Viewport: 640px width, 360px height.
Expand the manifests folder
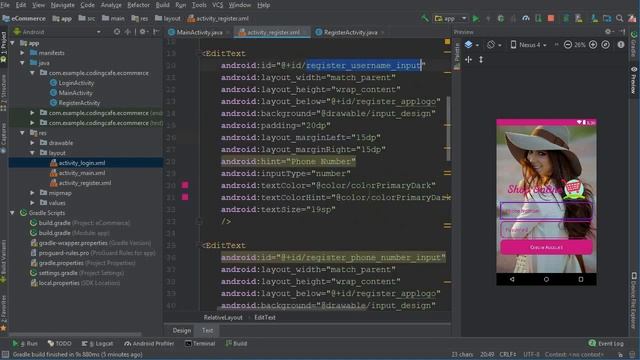point(22,53)
